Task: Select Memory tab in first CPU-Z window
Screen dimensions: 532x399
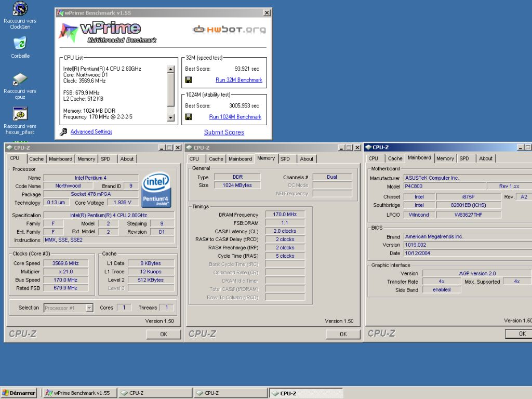Action: 86,159
